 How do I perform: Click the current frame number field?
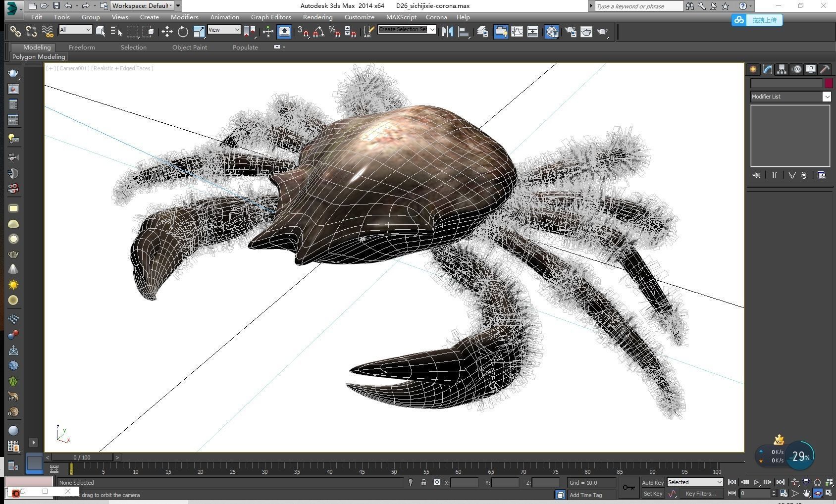click(x=755, y=493)
